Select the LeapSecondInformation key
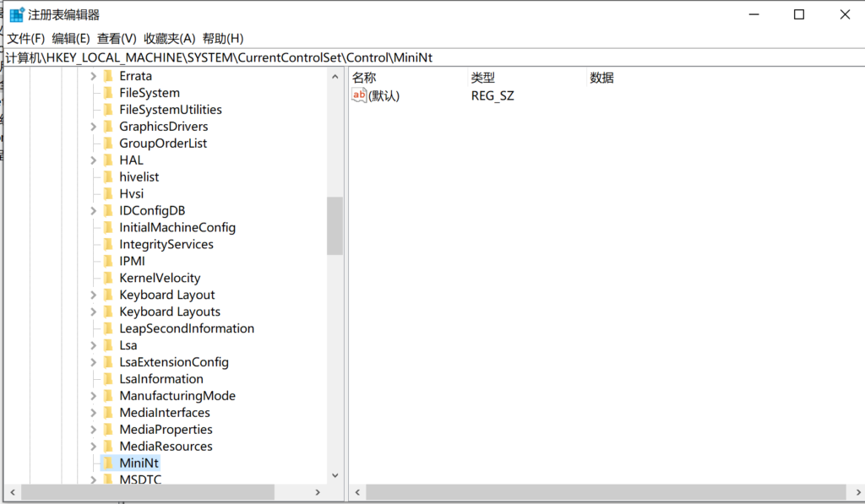865x504 pixels. (x=187, y=328)
